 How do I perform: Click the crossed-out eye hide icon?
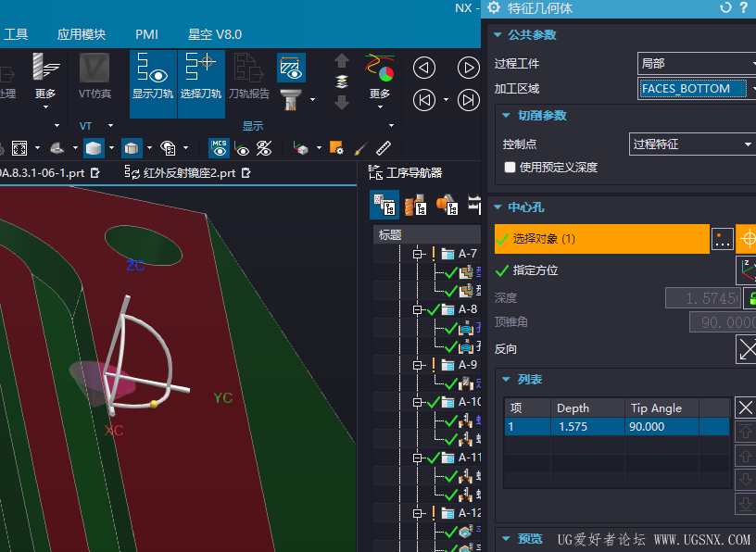264,148
